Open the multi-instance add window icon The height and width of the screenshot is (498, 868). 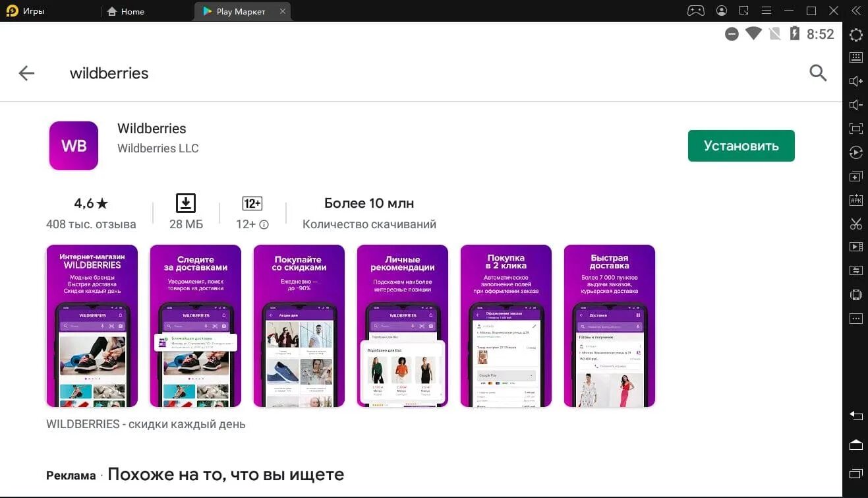point(855,177)
